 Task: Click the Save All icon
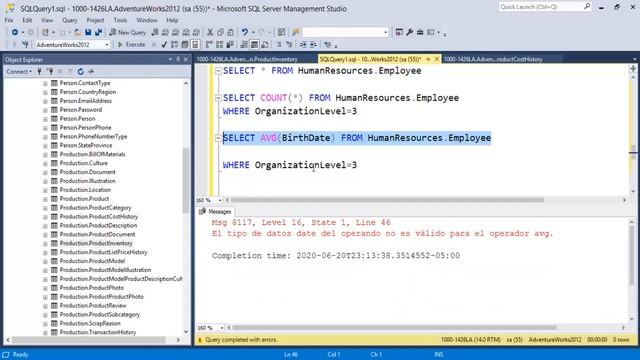(98, 32)
